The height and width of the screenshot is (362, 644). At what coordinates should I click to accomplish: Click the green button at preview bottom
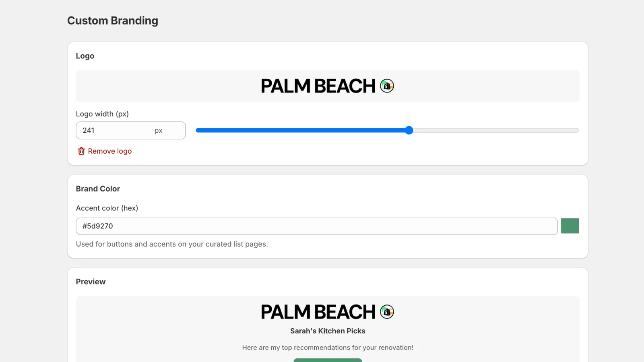(x=328, y=360)
